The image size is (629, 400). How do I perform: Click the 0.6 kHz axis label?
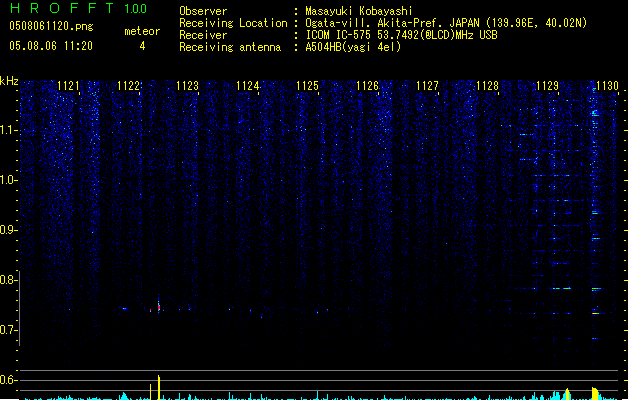click(8, 380)
